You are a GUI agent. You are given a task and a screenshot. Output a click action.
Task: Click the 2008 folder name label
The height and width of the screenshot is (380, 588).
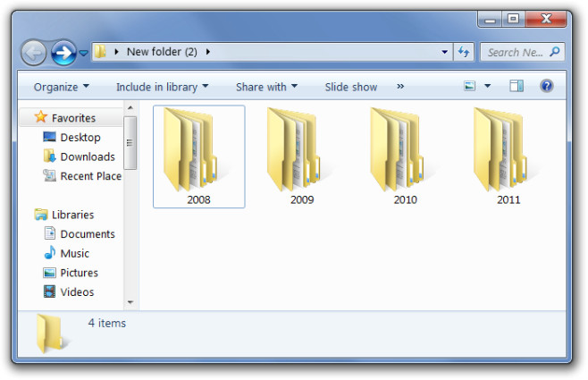pos(198,199)
